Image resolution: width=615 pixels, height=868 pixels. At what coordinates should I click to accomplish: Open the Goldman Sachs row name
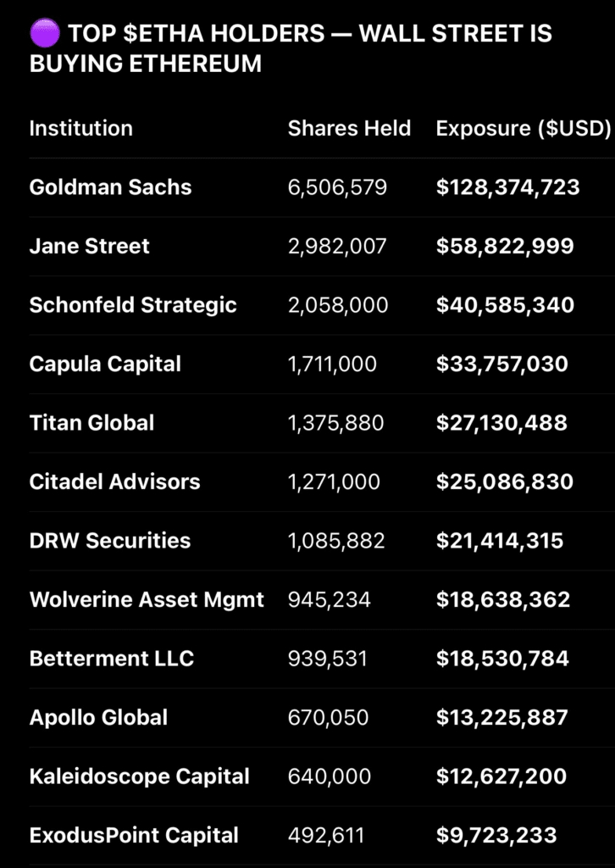[110, 187]
